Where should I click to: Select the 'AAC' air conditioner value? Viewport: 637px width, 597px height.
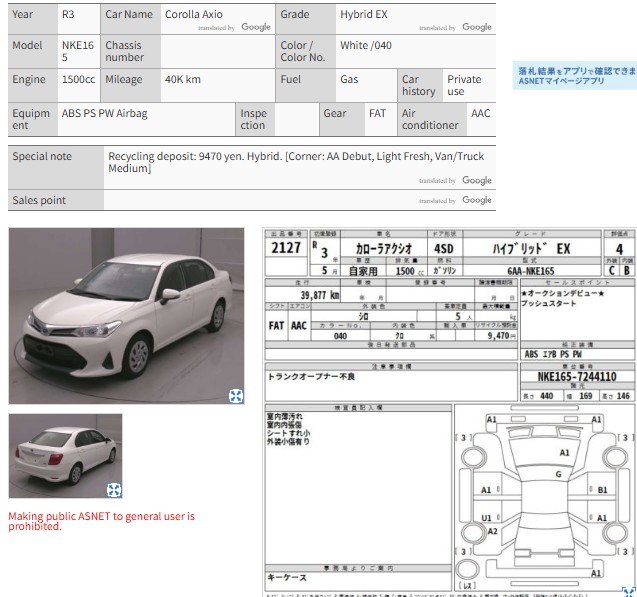(x=480, y=113)
